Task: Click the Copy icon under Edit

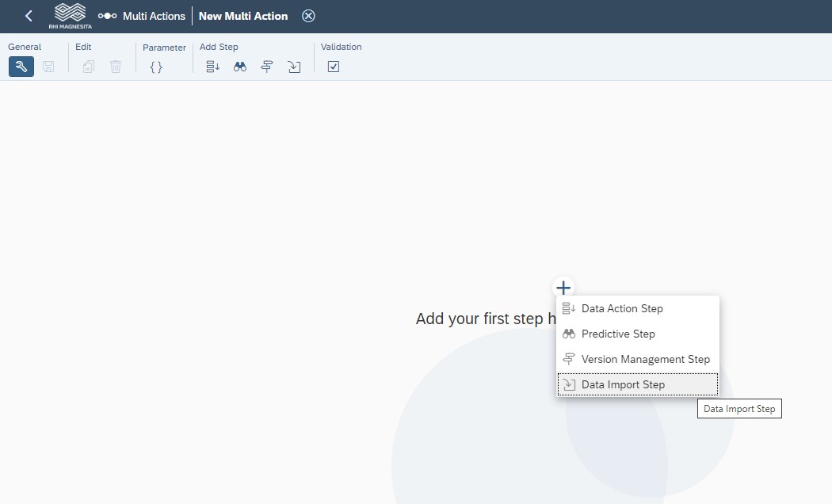Action: point(89,67)
